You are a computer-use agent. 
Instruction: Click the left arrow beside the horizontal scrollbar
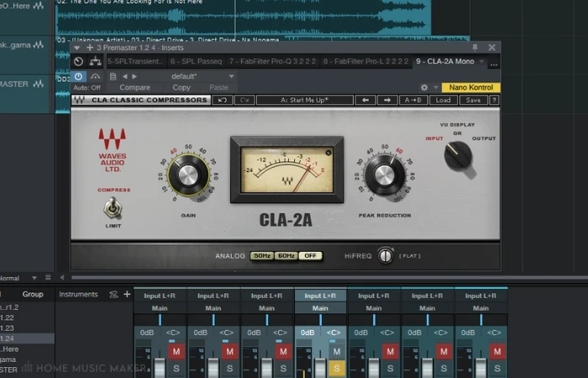coord(62,277)
